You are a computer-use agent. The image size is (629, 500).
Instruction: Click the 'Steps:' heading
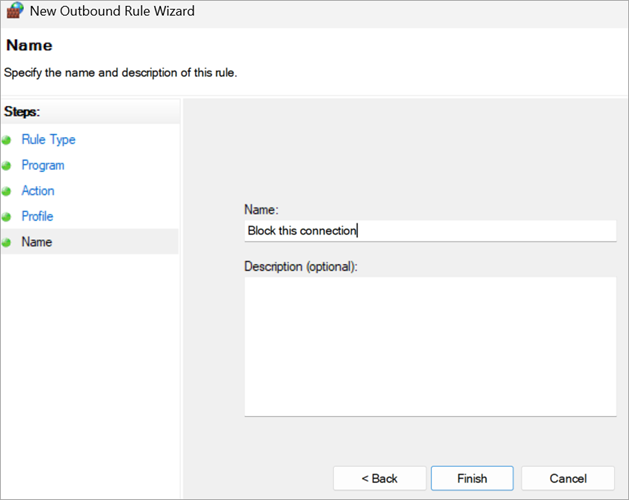[x=22, y=112]
